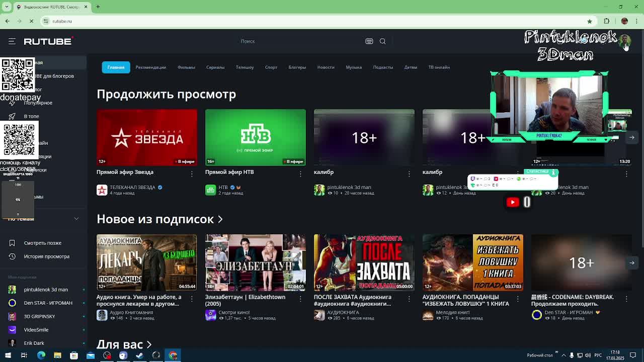The image size is (644, 362).
Task: Open the Rutube user profile avatar
Action: (625, 41)
